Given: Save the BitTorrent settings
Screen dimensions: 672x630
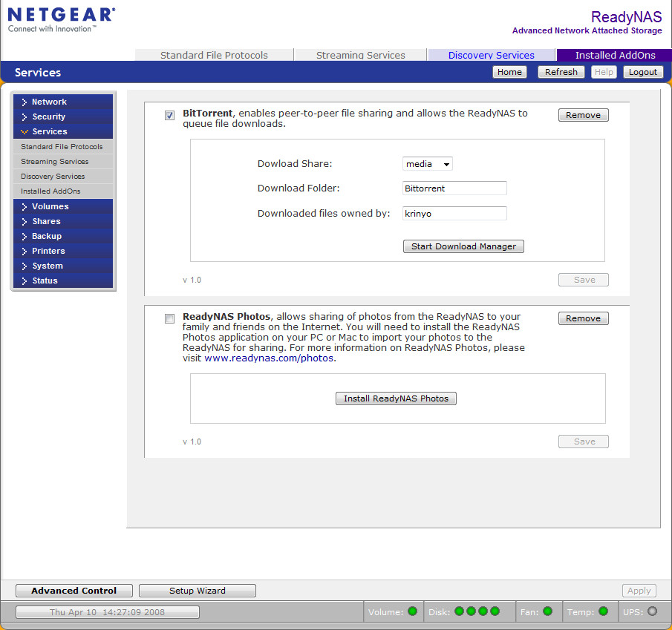Looking at the screenshot, I should click(584, 280).
